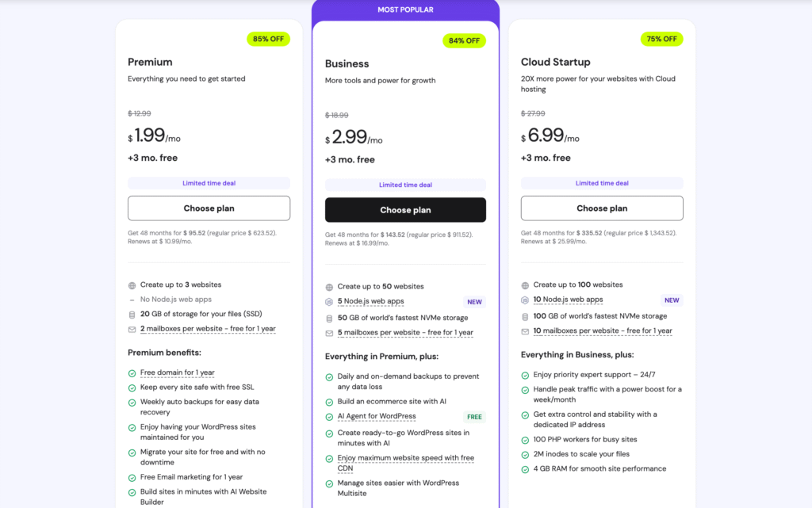Click the '84% OFF' badge on Business plan

click(x=464, y=40)
